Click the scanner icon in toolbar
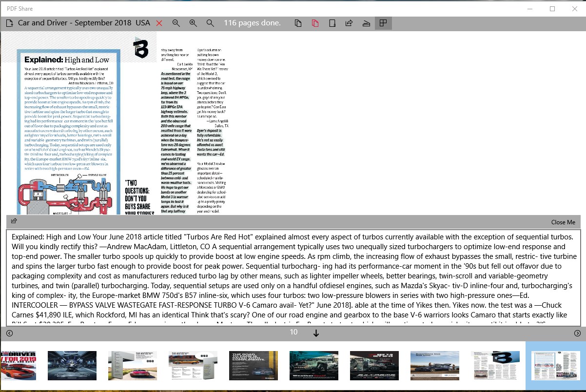 pos(366,23)
